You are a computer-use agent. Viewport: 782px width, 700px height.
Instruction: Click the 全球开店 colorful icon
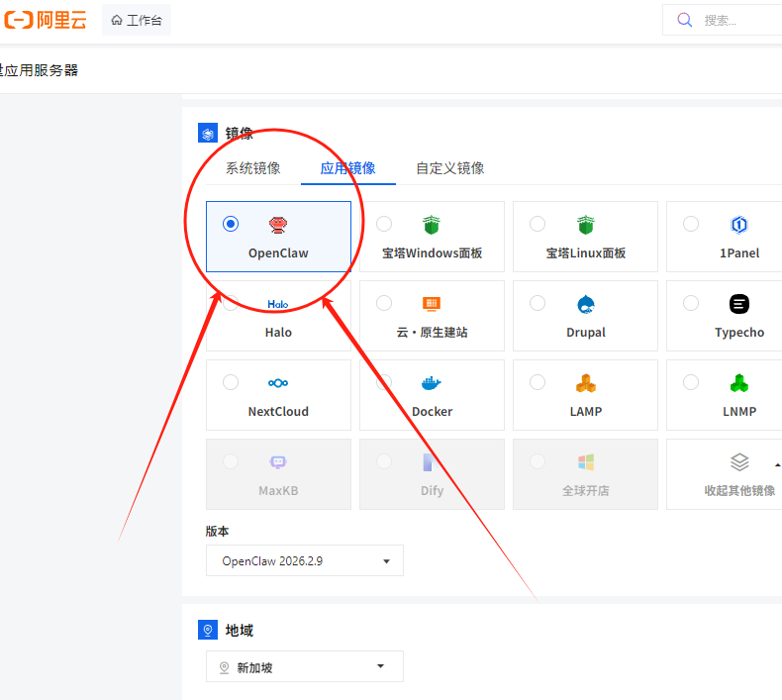point(585,462)
